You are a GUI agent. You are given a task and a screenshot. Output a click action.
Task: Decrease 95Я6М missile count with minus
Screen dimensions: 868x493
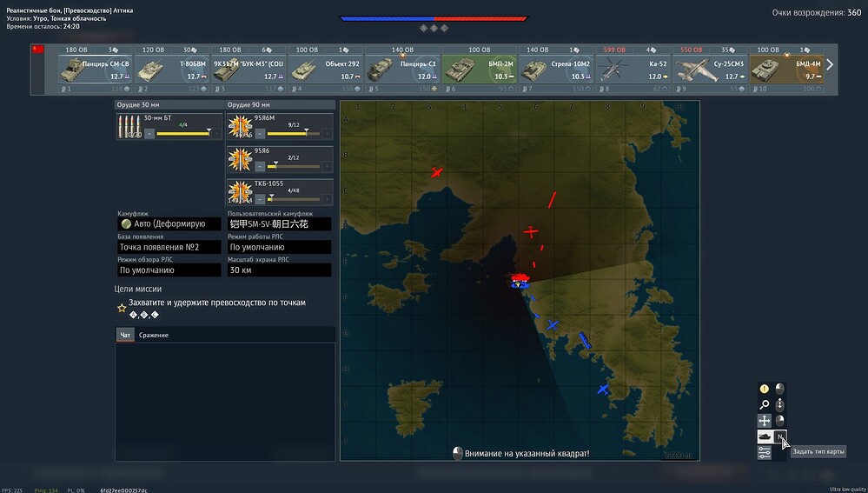coord(260,134)
